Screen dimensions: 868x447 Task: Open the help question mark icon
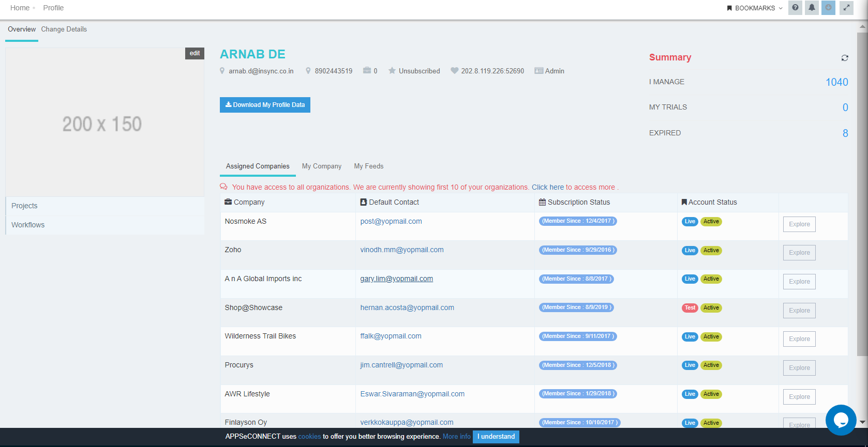click(x=795, y=8)
